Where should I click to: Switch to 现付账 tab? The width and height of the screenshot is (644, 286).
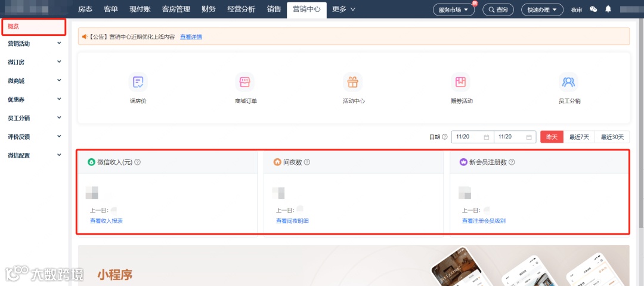140,9
